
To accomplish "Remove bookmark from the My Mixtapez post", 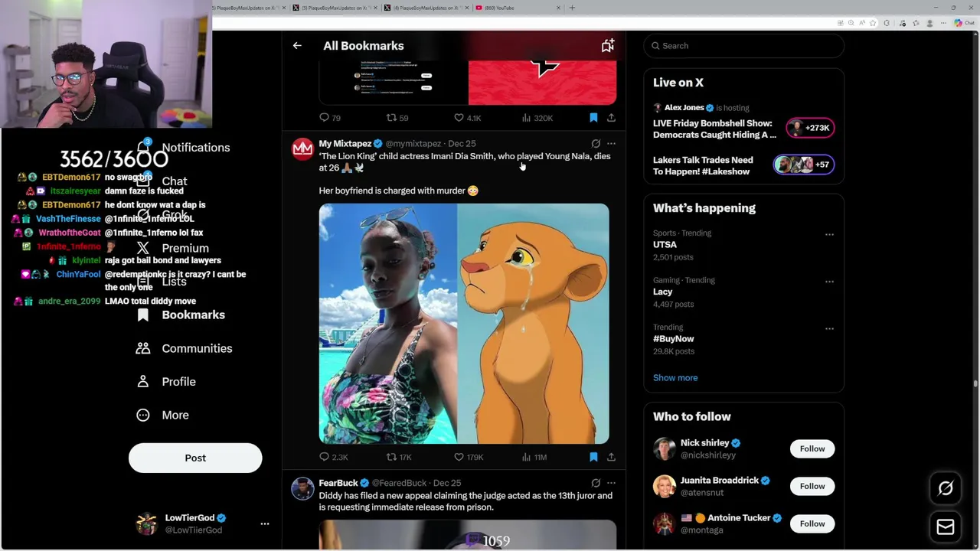I will click(593, 457).
